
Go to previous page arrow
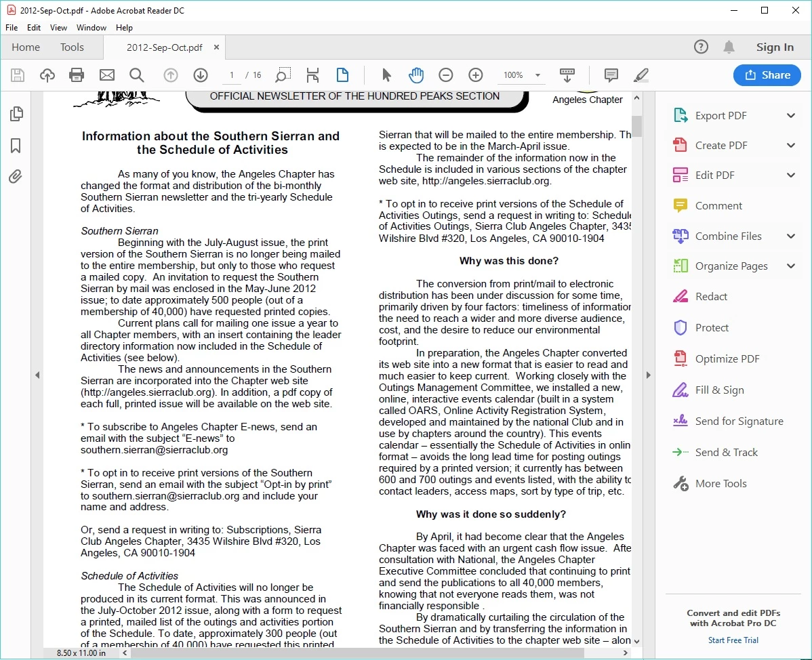click(170, 75)
